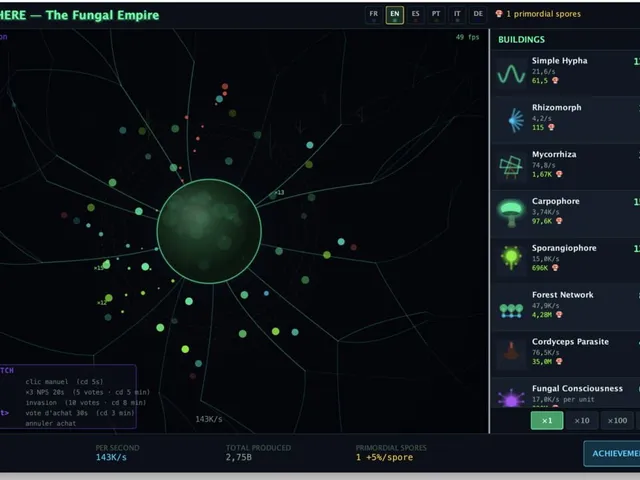This screenshot has width=640, height=480.
Task: Click the mushroom icon beside primordial spores counter
Action: [x=499, y=14]
